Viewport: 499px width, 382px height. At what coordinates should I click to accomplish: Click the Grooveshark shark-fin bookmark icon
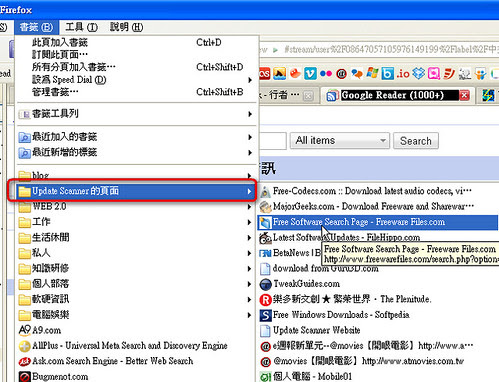coord(279,73)
